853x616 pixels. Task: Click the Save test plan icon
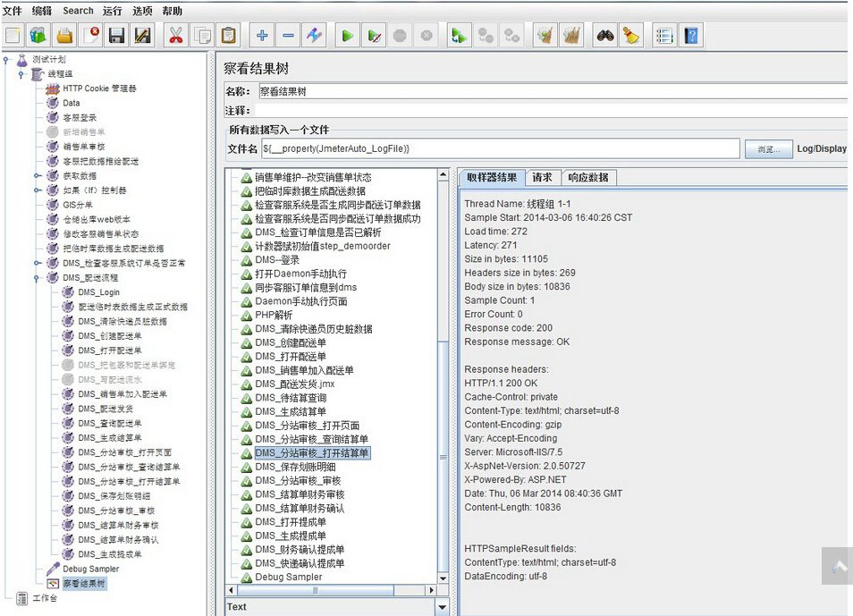tap(116, 36)
